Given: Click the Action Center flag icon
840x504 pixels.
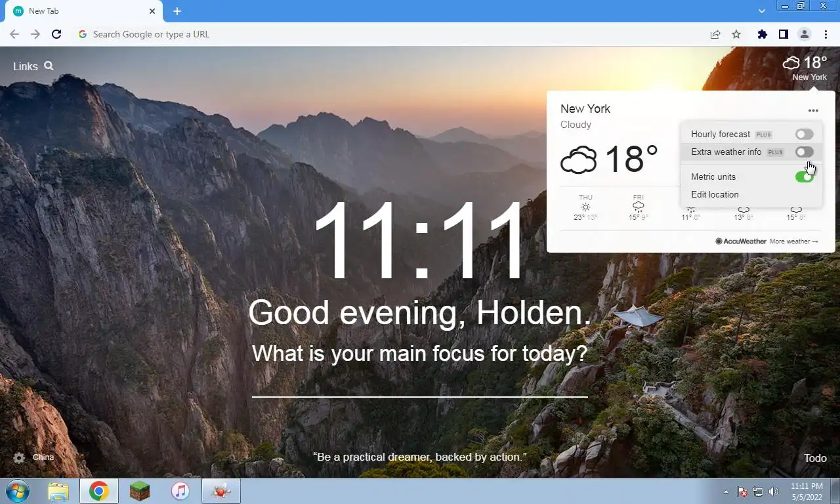Looking at the screenshot, I should (743, 492).
